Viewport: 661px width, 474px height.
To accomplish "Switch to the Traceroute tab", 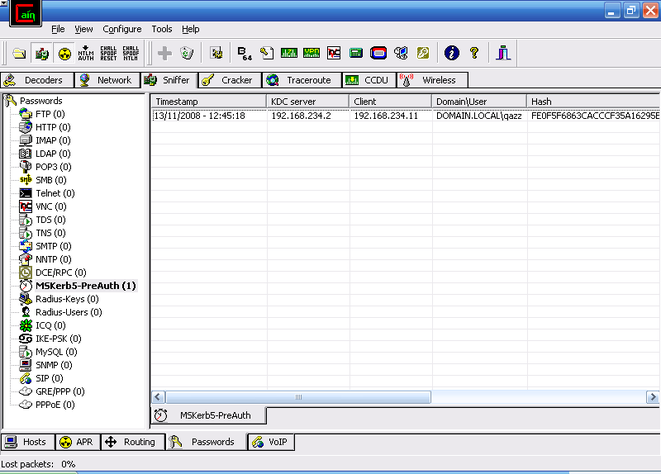I will [x=302, y=80].
